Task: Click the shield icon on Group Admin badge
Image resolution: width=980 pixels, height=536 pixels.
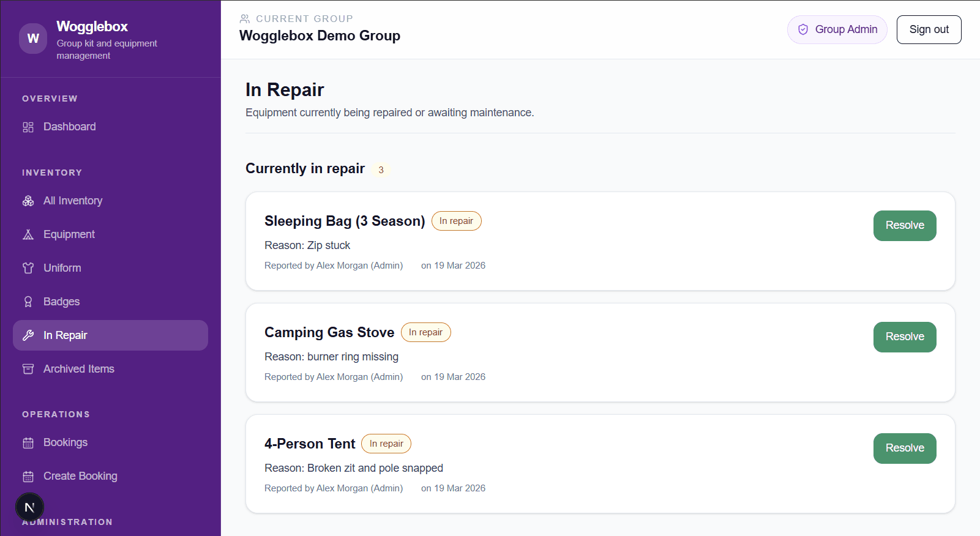Action: pos(802,29)
